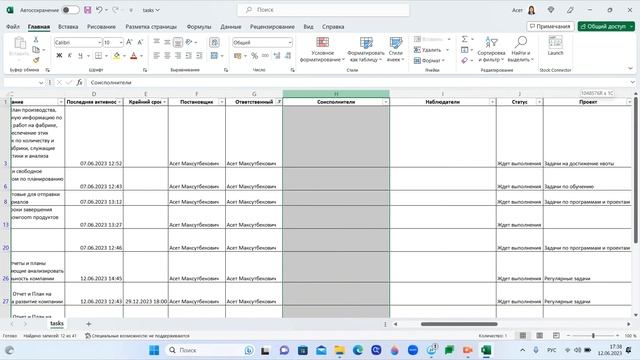Expand the font name Calibri dropdown

click(x=99, y=42)
